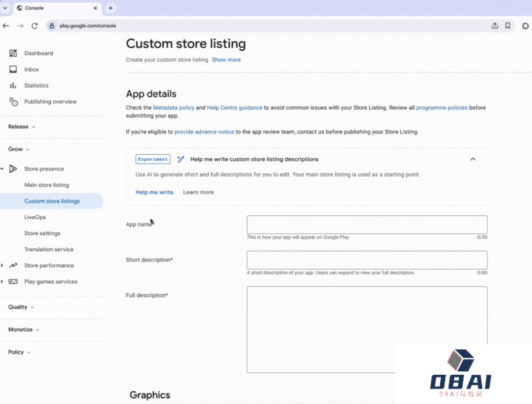The width and height of the screenshot is (532, 404).
Task: Click the Publishing overview icon
Action: [13, 102]
